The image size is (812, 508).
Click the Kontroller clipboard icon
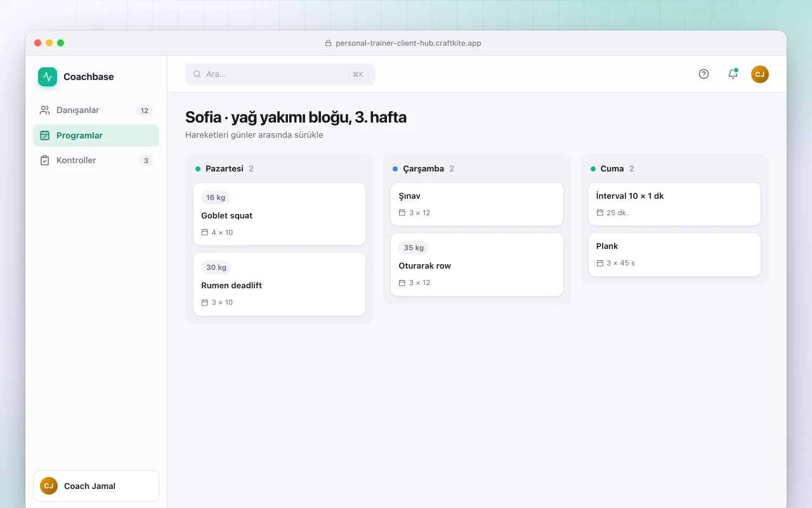pos(44,161)
